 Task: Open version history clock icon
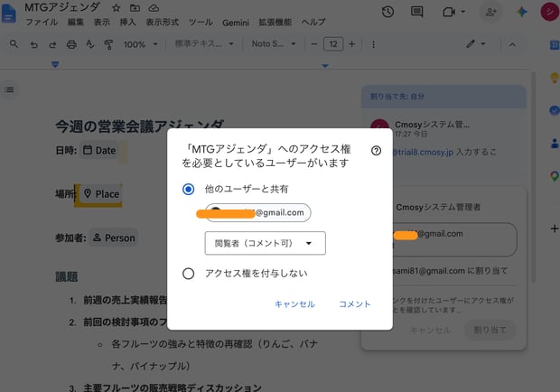[387, 12]
